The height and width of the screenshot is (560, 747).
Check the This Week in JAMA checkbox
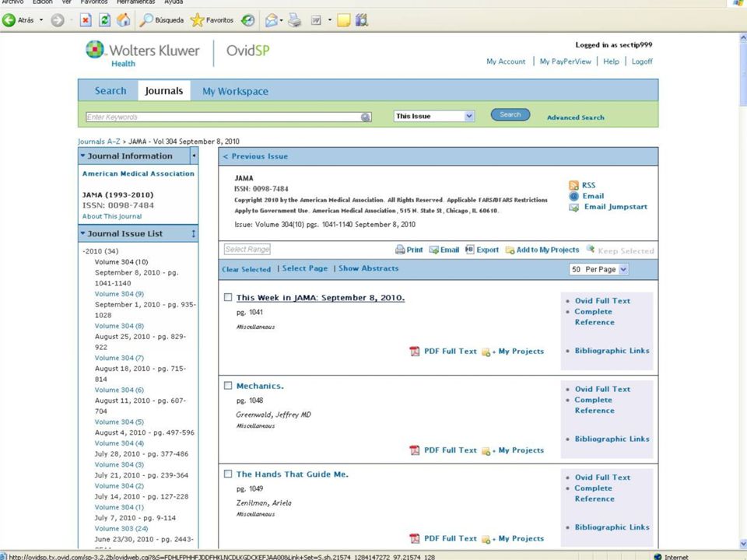tap(228, 297)
